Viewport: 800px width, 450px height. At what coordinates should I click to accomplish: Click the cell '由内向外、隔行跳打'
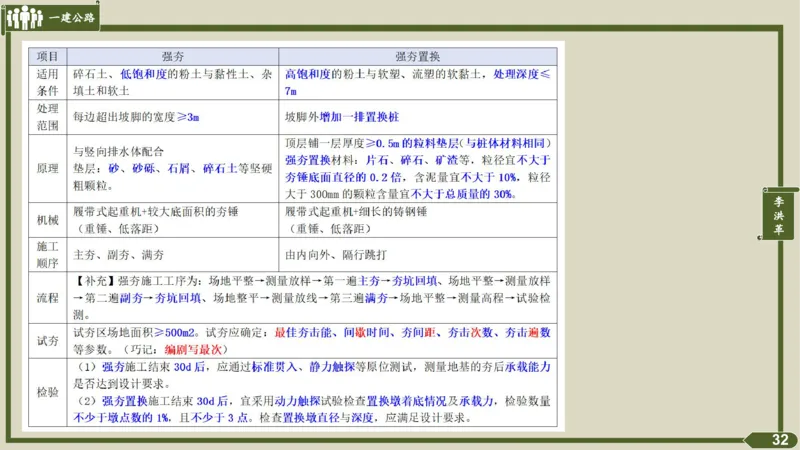pyautogui.click(x=417, y=255)
